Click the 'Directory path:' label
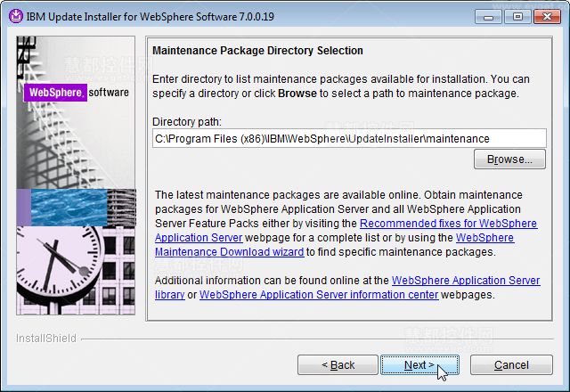570x392 pixels. 187,121
